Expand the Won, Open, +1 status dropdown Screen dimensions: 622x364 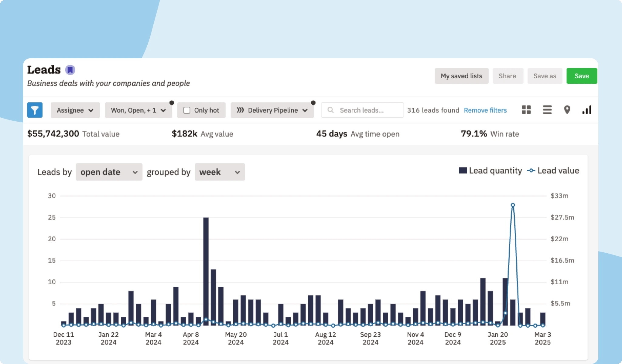coord(138,110)
